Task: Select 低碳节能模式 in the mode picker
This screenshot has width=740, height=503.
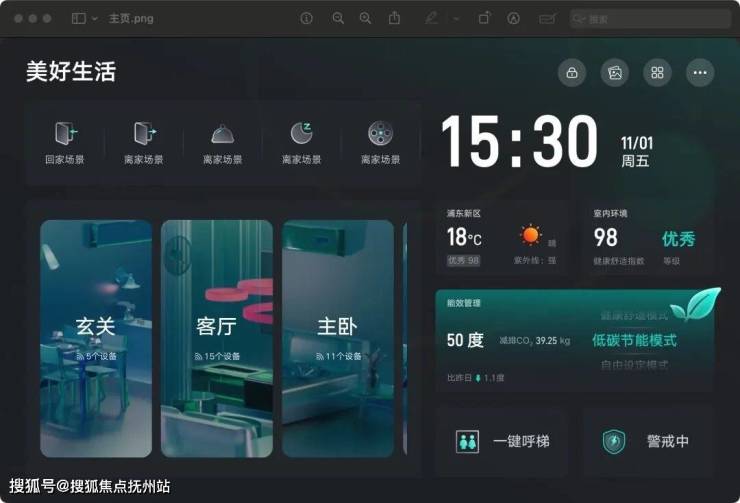Action: point(634,340)
